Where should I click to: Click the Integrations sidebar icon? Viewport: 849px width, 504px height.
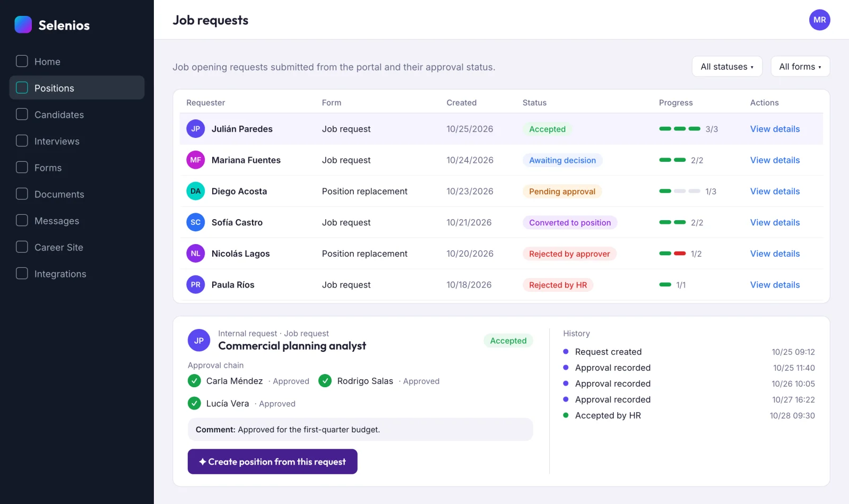[x=22, y=273]
